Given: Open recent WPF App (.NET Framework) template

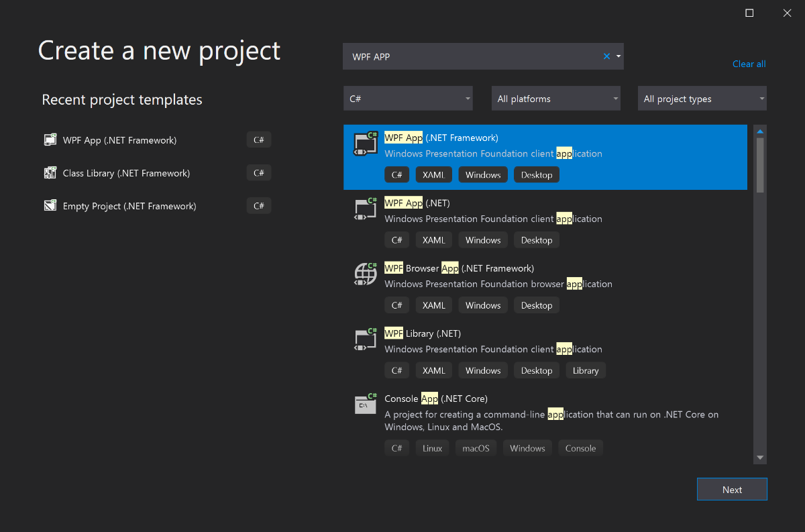Looking at the screenshot, I should (x=158, y=140).
